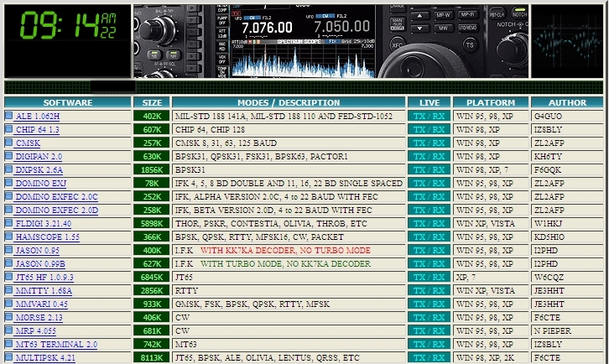Image resolution: width=609 pixels, height=364 pixels.
Task: Click the blue icon beside DOMINO EXFEC 2.0C
Action: point(8,195)
